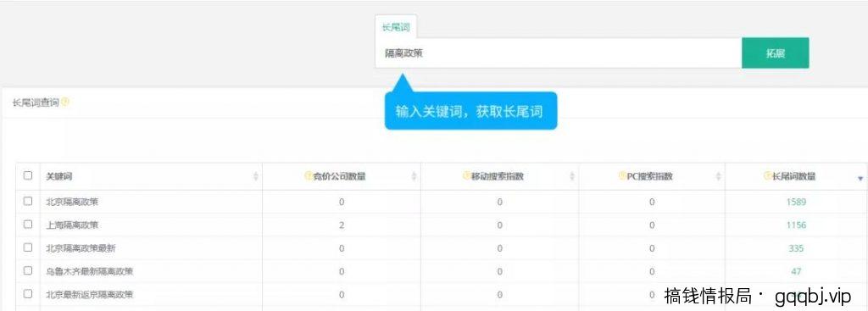Click keyword text 北京最新返京隔离政策
This screenshot has width=868, height=311.
pyautogui.click(x=90, y=295)
